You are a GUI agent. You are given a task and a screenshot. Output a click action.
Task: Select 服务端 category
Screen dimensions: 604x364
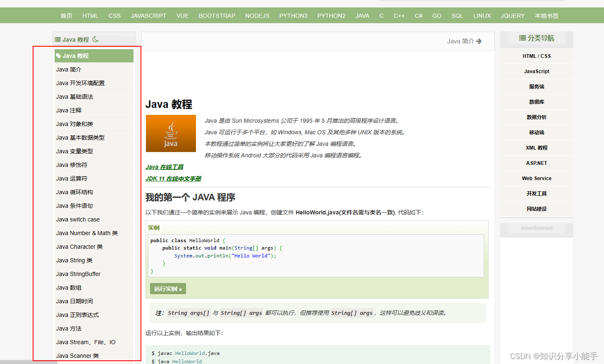[537, 87]
